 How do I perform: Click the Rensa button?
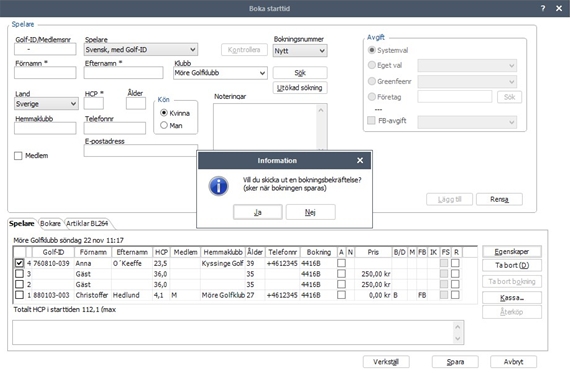(499, 199)
